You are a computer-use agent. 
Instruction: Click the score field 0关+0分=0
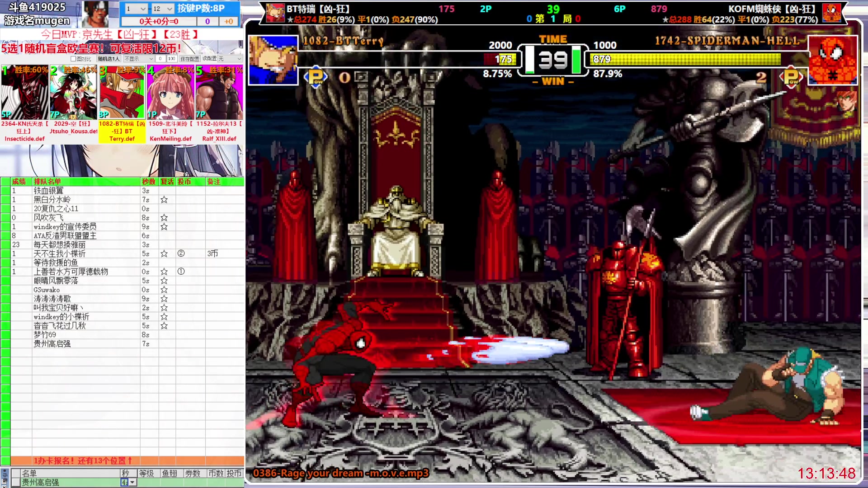[159, 21]
